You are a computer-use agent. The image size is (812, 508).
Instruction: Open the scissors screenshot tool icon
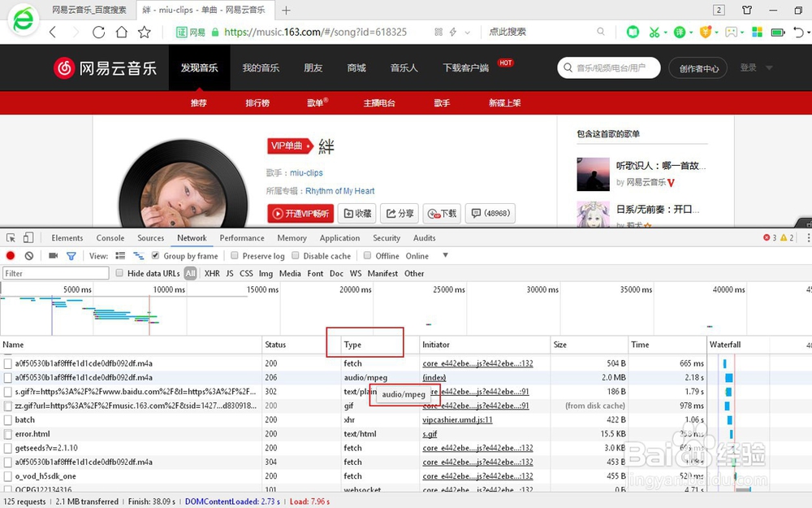tap(654, 33)
